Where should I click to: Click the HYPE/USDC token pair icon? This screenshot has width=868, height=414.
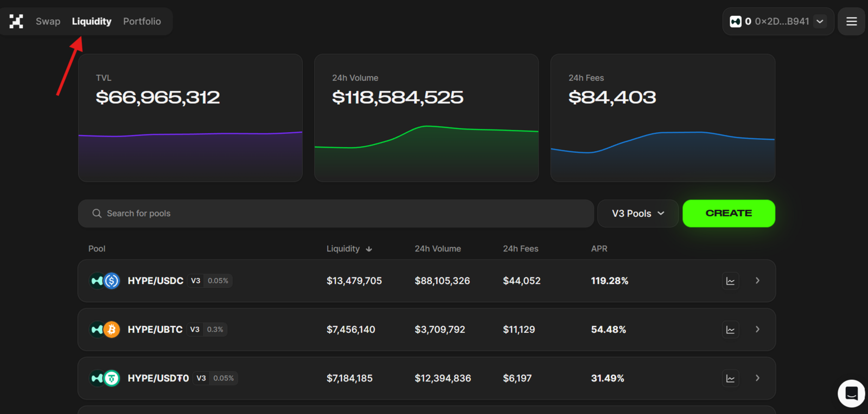(105, 281)
